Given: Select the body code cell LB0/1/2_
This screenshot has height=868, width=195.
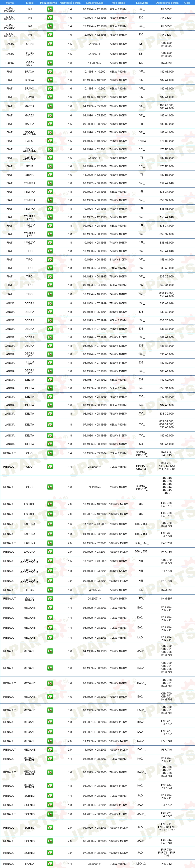Looking at the screenshot, I should tap(141, 864).
